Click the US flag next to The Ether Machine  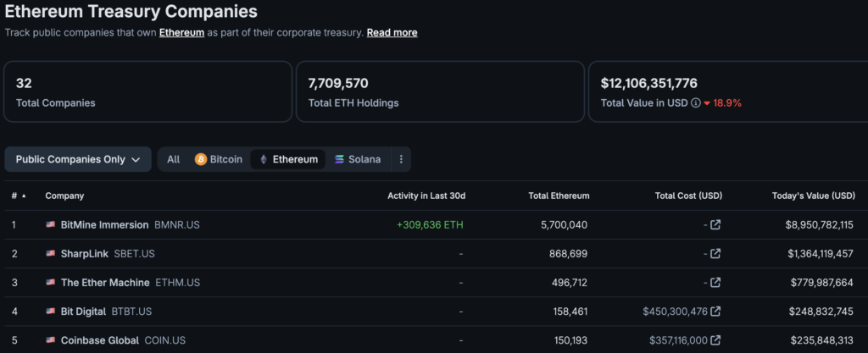pyautogui.click(x=50, y=282)
